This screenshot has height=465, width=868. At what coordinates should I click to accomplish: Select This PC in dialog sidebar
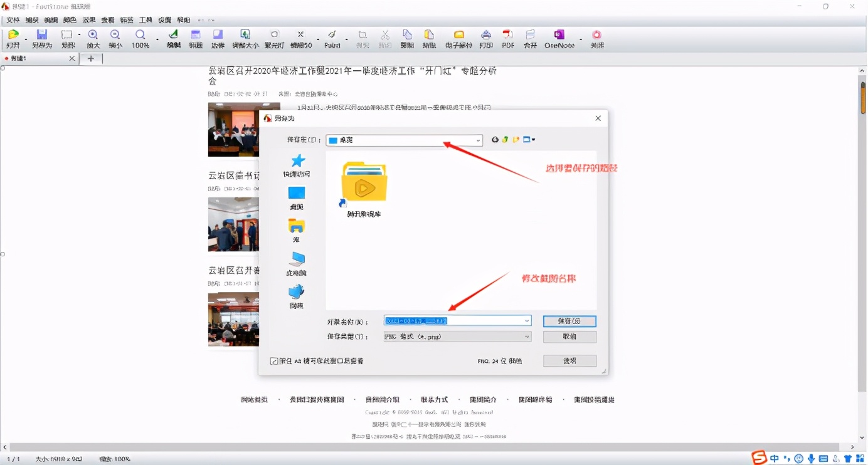[x=296, y=263]
